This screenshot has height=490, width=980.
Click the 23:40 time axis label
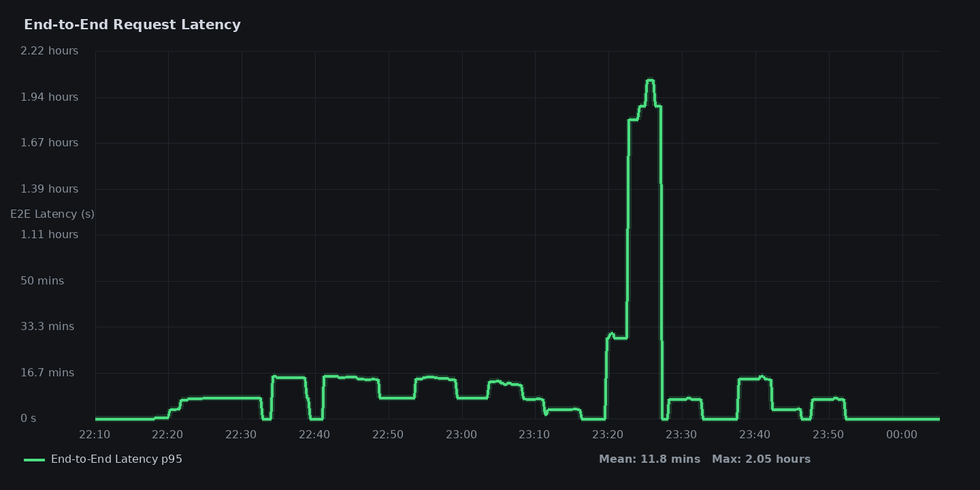(755, 435)
